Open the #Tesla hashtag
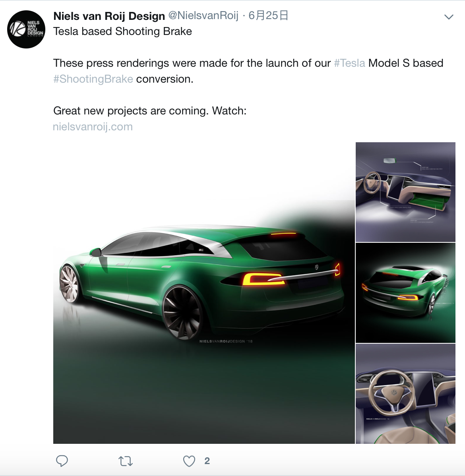 tap(349, 63)
